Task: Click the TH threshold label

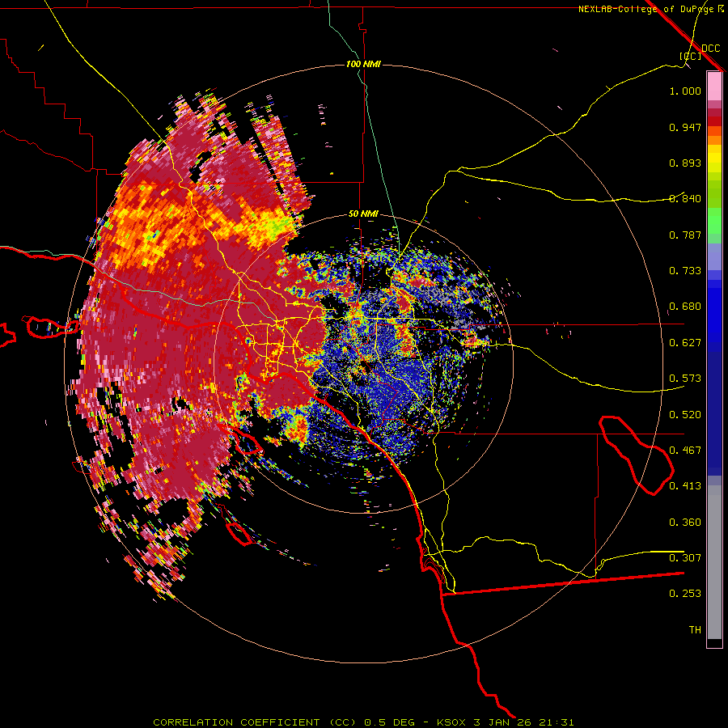Action: pos(695,630)
